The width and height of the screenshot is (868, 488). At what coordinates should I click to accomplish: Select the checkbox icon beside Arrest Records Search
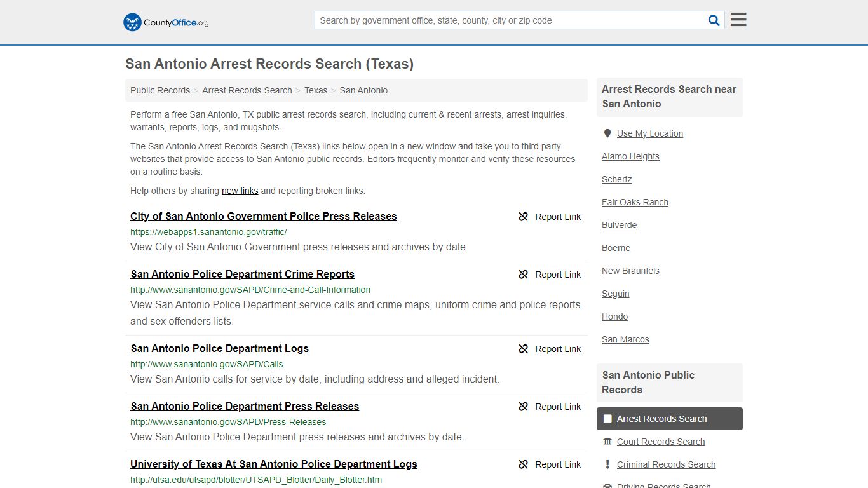point(607,418)
